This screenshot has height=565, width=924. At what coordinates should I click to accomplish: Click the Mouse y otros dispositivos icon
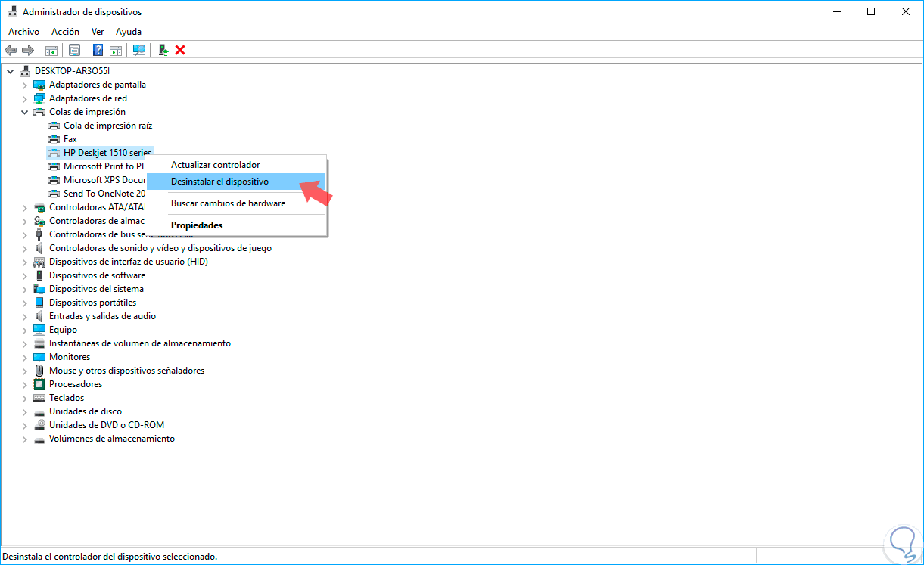39,371
